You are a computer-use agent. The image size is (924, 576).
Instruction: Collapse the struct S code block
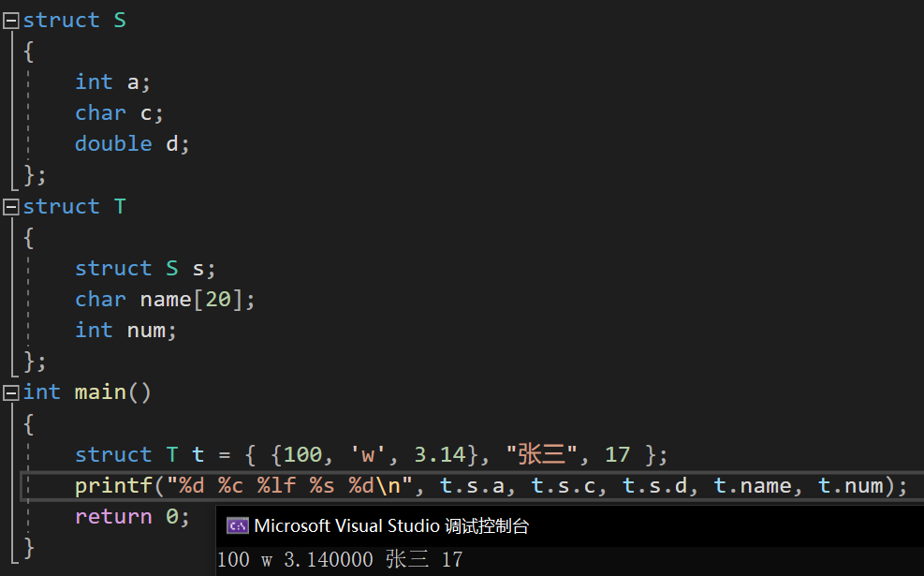pos(10,22)
